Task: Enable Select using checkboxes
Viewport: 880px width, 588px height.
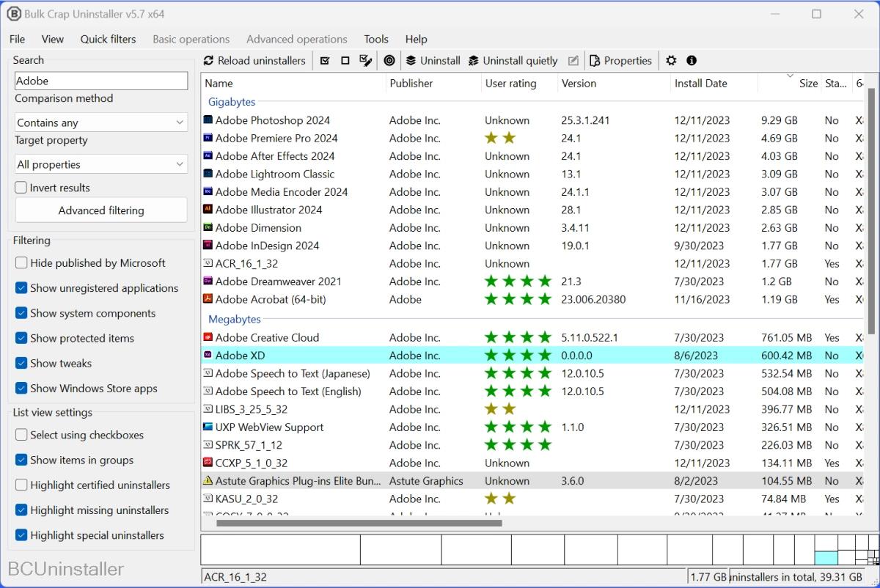Action: tap(21, 435)
